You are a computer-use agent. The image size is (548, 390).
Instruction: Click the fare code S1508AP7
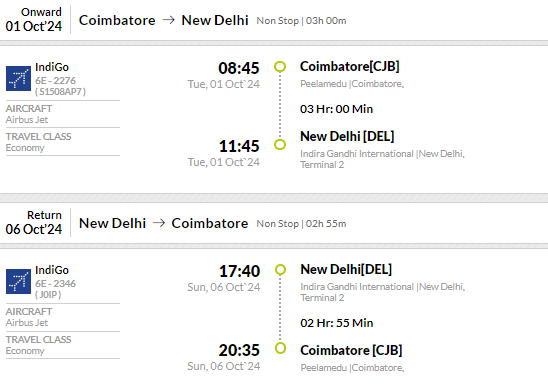coord(60,92)
